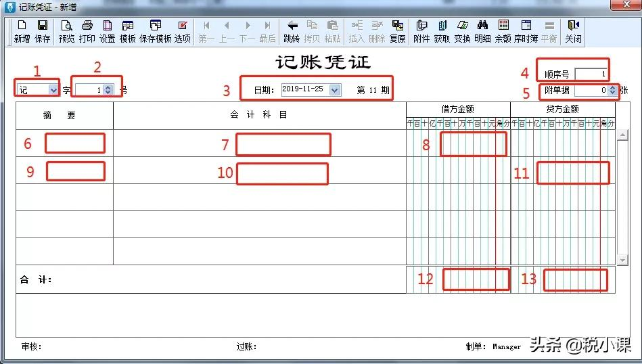Go to 上一 previous voucher
642x364 pixels.
(227, 32)
